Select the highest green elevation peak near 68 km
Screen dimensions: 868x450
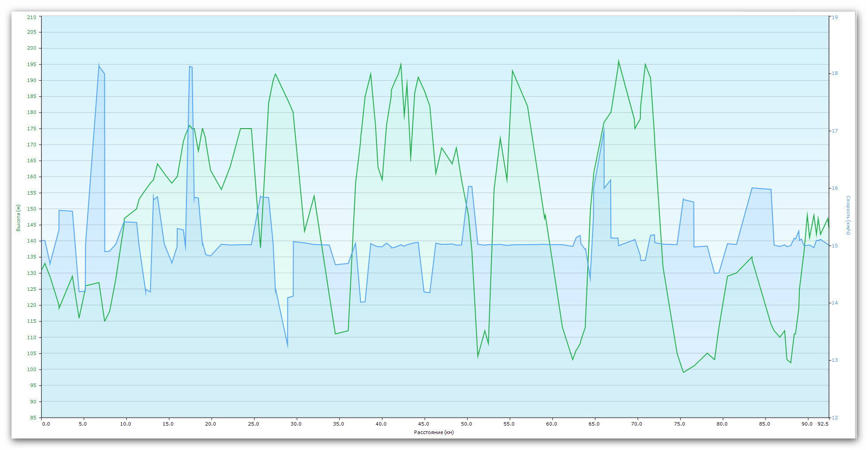coord(618,61)
